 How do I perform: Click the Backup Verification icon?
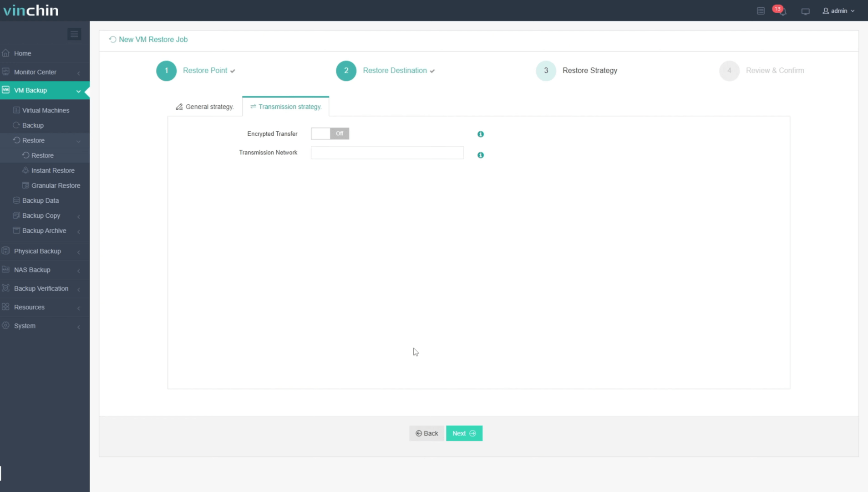[6, 288]
